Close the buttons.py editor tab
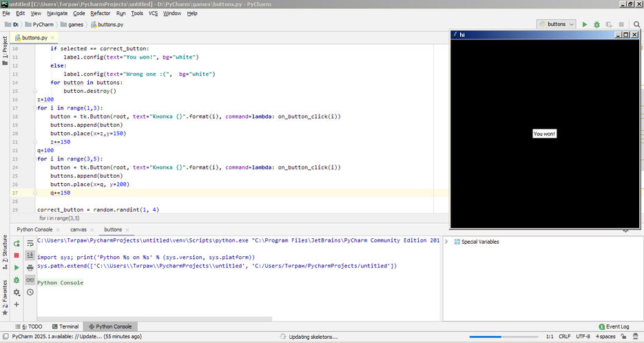Image resolution: width=644 pixels, height=343 pixels. pos(52,38)
